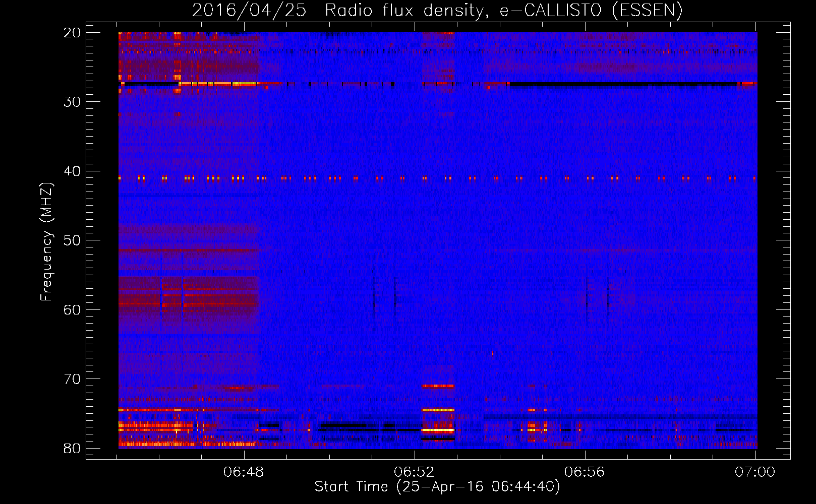Click the 50 frequency tick label
This screenshot has width=816, height=504.
pos(73,240)
